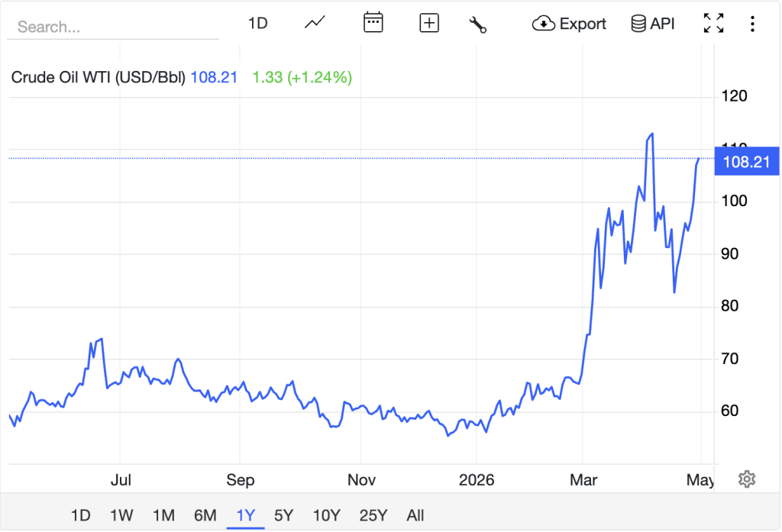Click the 60 y-axis label
This screenshot has height=532, width=782.
click(729, 411)
